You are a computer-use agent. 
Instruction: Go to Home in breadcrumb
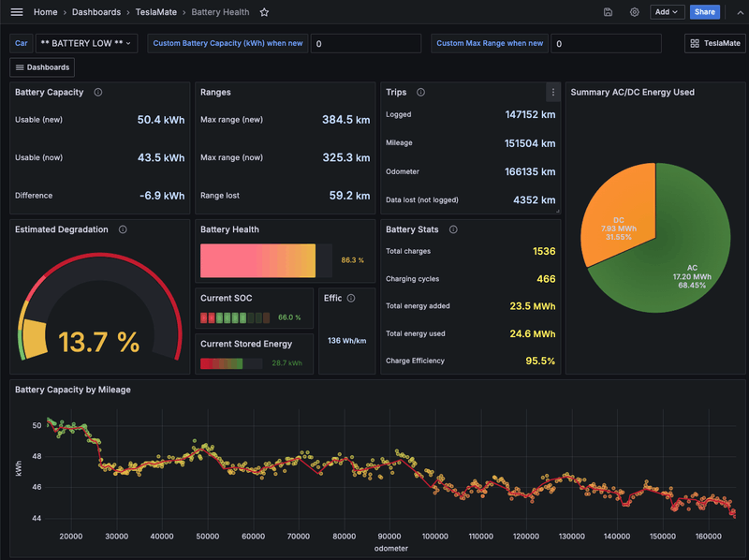click(x=45, y=12)
